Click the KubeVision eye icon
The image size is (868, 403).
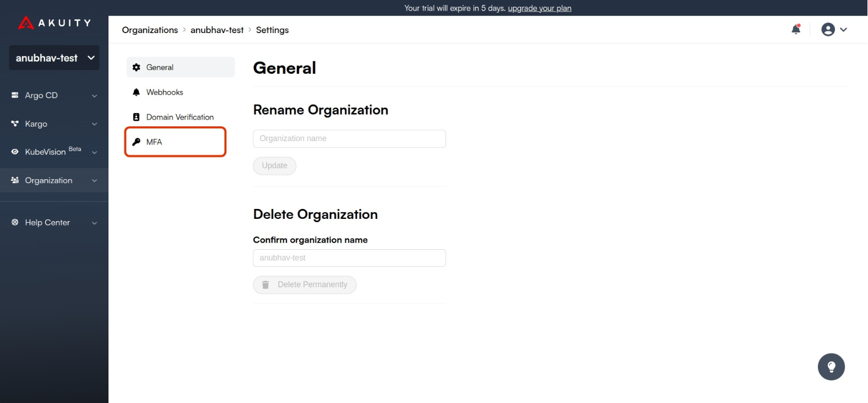[x=15, y=152]
